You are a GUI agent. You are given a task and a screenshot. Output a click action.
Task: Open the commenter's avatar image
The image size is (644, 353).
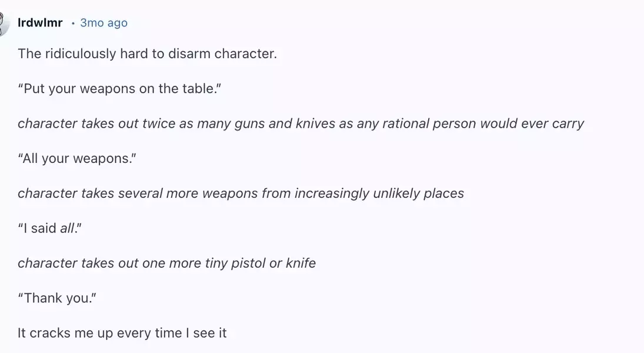click(4, 24)
